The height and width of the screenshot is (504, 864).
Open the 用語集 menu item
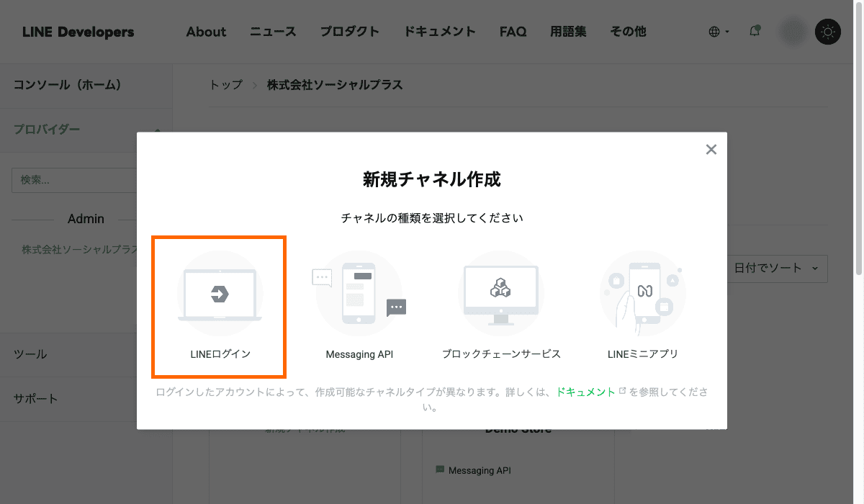coord(568,32)
